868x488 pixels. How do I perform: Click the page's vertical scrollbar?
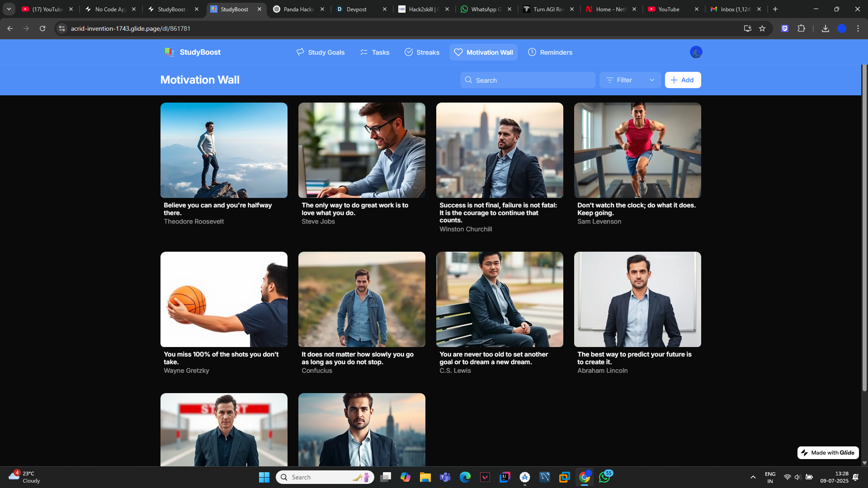point(864,226)
